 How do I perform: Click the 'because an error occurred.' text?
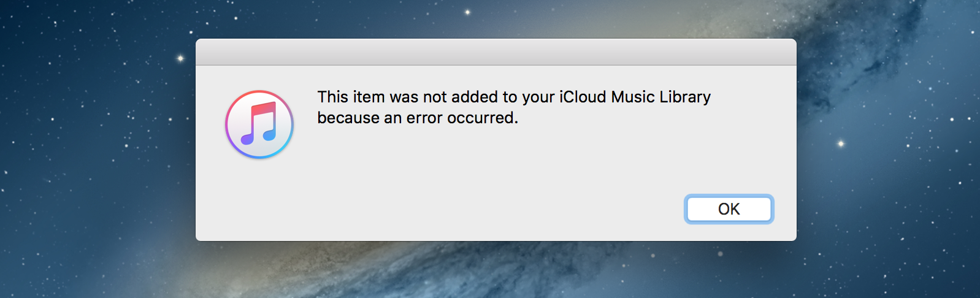418,118
